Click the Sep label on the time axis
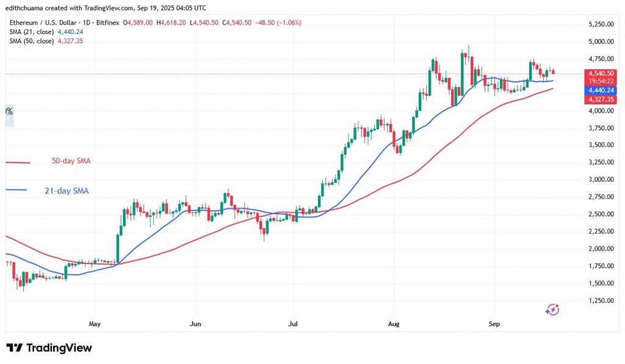The height and width of the screenshot is (364, 625). (494, 324)
